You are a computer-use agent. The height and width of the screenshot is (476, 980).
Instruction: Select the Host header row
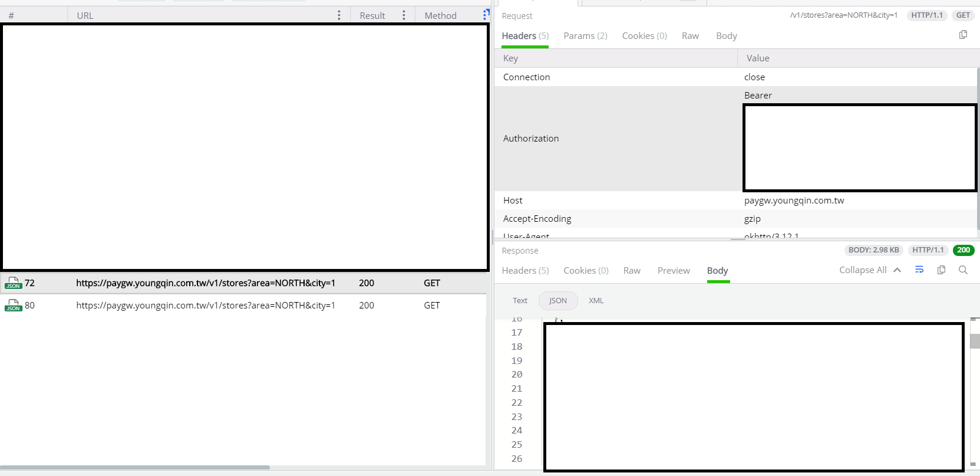pyautogui.click(x=735, y=201)
